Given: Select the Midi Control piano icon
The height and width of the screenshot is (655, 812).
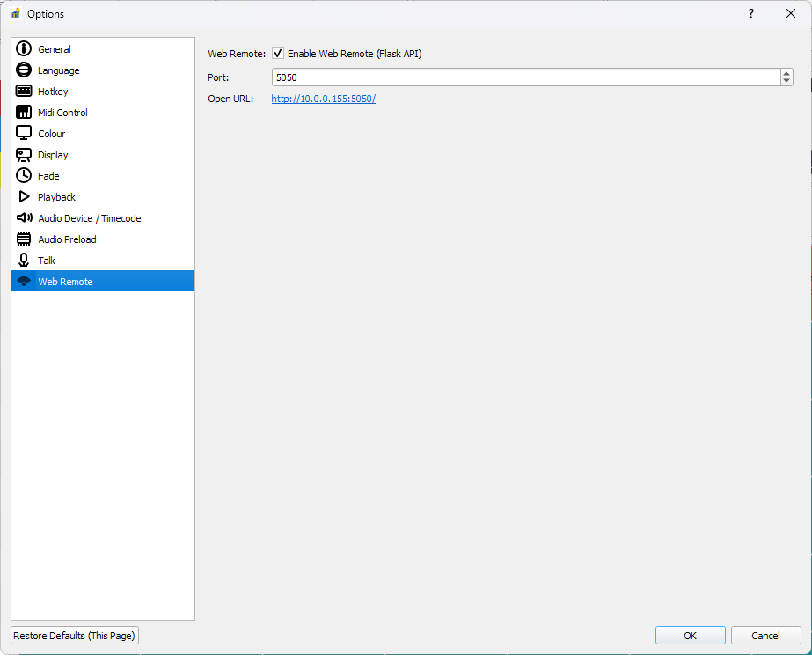Looking at the screenshot, I should [23, 112].
